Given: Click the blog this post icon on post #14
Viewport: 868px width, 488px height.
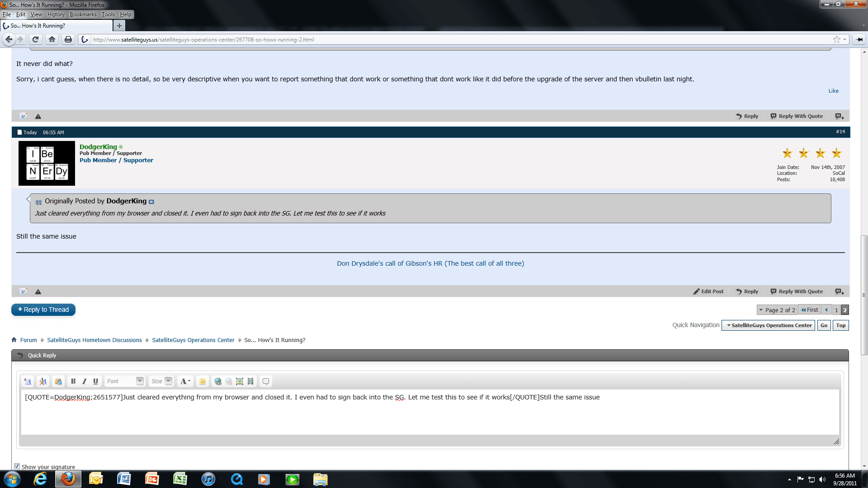Looking at the screenshot, I should pos(24,291).
